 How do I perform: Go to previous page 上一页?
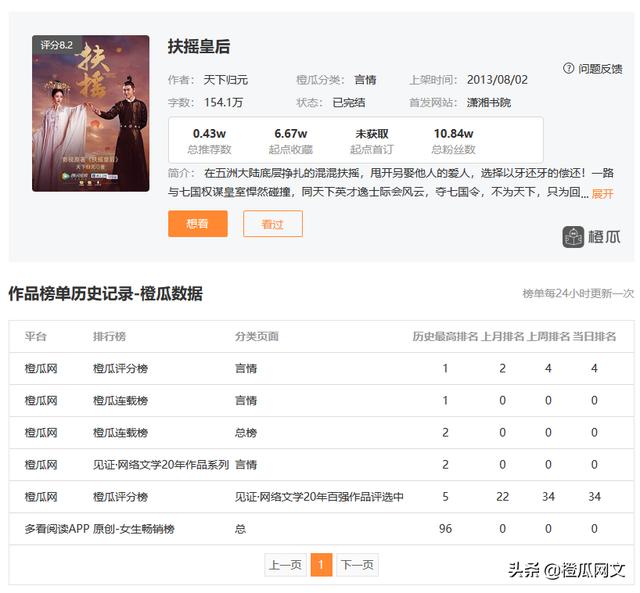tap(285, 565)
